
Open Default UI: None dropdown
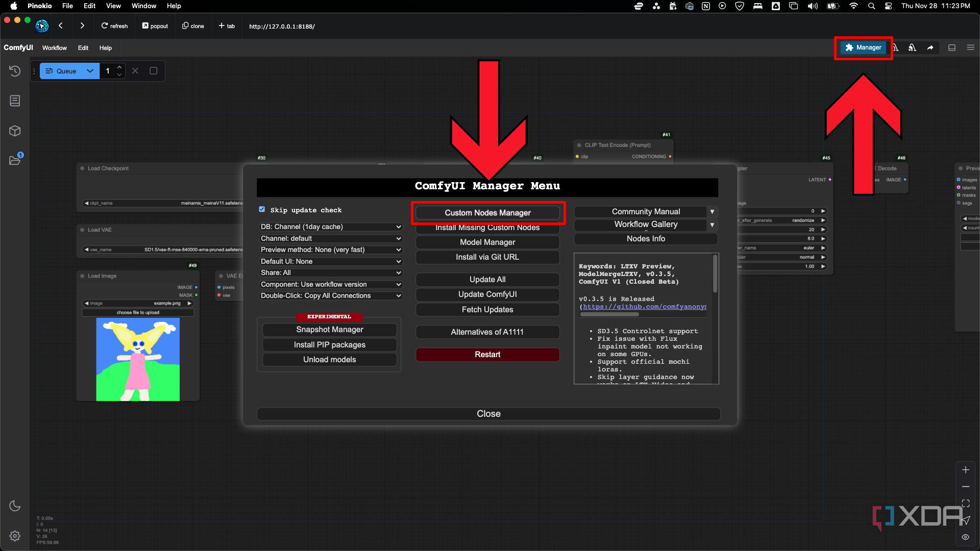pos(331,261)
